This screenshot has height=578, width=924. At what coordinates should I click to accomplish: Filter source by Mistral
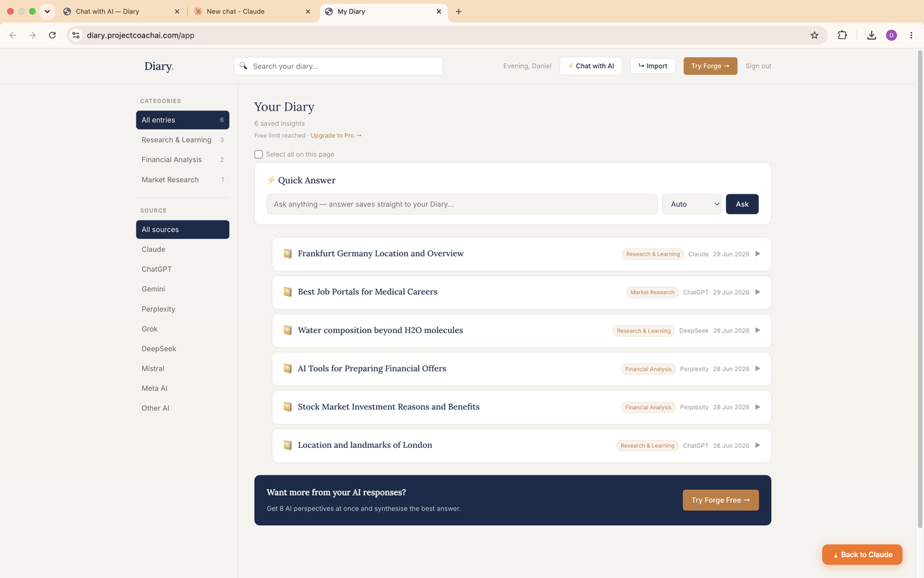click(183, 368)
